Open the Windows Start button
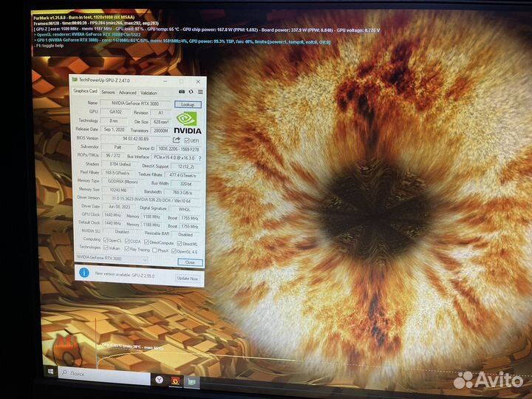 [x=50, y=372]
